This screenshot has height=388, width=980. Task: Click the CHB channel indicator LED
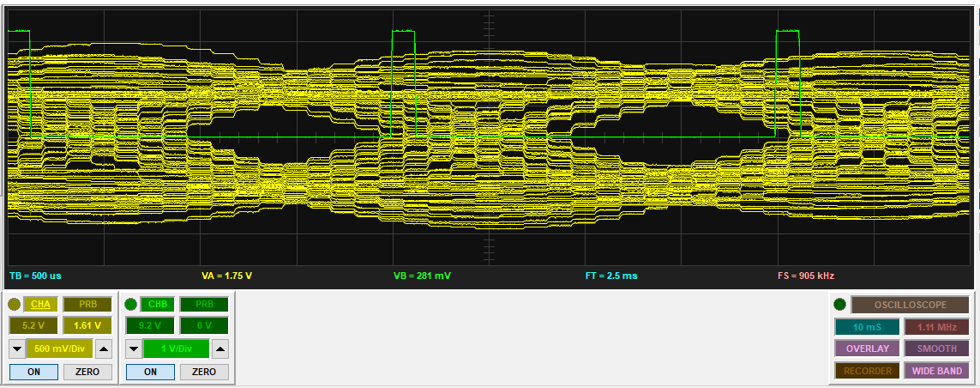click(130, 305)
